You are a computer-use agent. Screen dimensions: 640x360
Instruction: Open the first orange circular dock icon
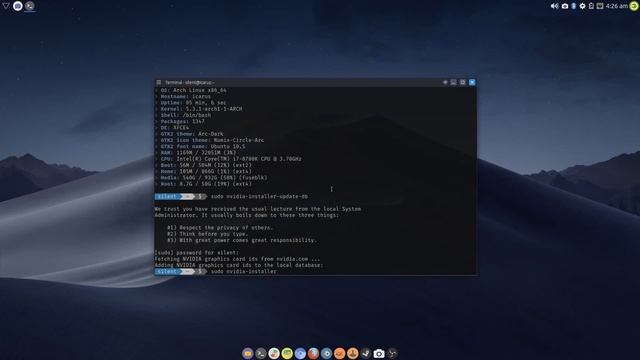tap(339, 353)
